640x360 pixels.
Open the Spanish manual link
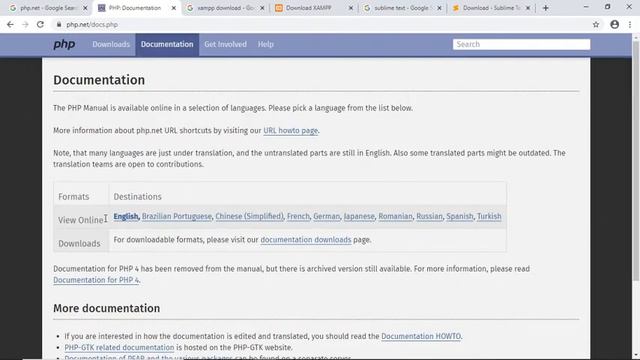click(460, 216)
